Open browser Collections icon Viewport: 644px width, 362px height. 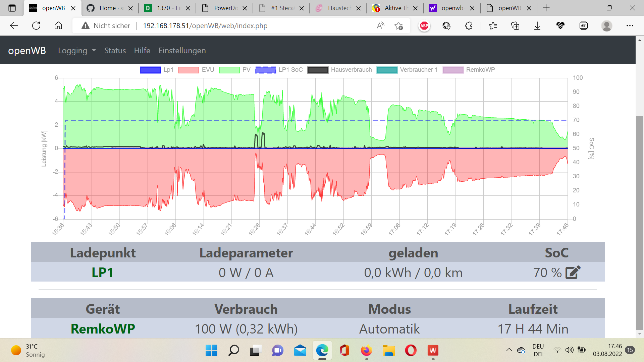[515, 26]
